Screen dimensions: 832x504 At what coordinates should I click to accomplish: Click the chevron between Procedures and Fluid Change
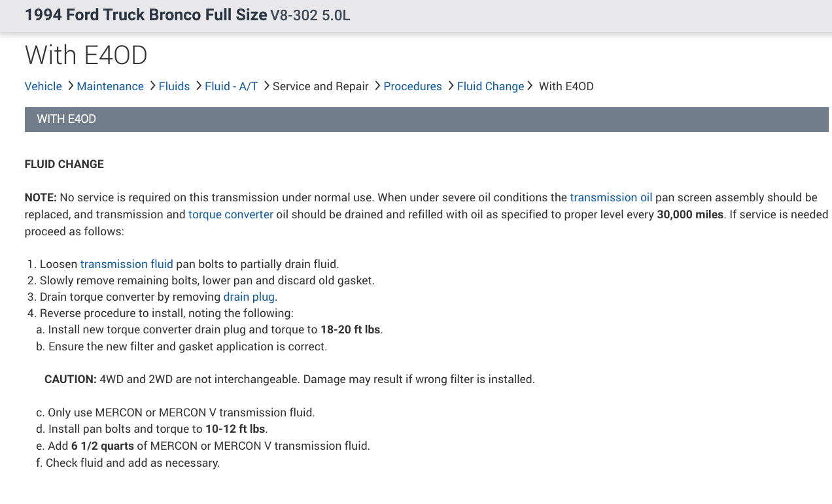pos(451,86)
